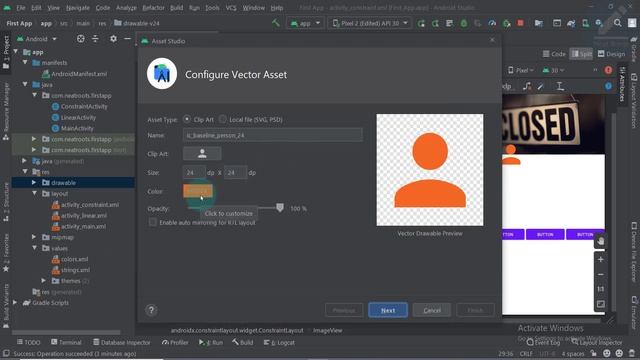Open the Build menu

[176, 8]
